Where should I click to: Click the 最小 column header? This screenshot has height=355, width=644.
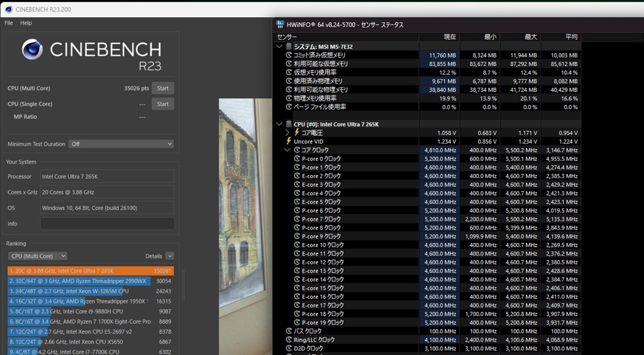click(x=480, y=37)
